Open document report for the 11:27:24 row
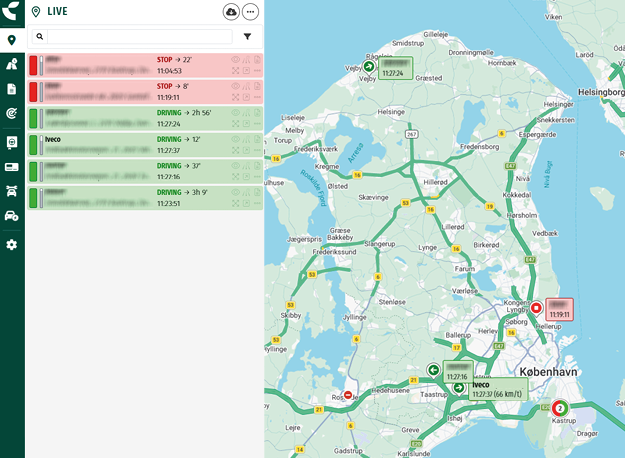 [x=257, y=112]
